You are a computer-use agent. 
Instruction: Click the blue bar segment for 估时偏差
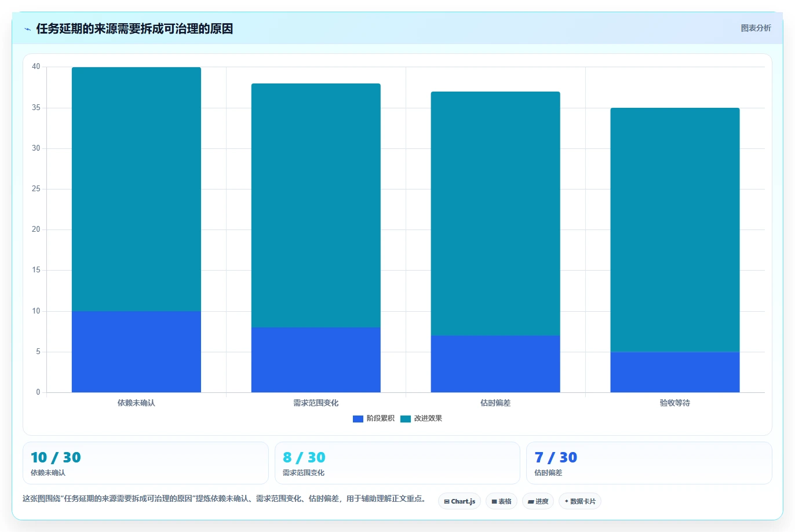coord(495,364)
